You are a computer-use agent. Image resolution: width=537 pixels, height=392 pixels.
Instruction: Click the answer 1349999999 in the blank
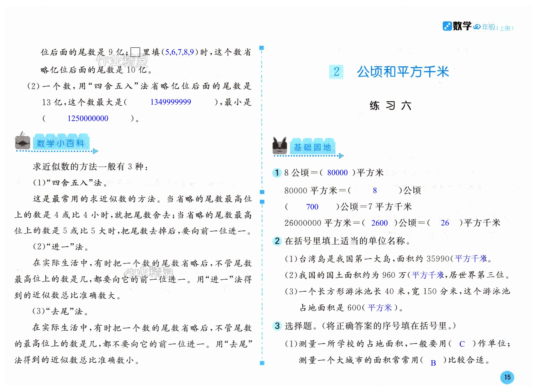click(x=171, y=102)
